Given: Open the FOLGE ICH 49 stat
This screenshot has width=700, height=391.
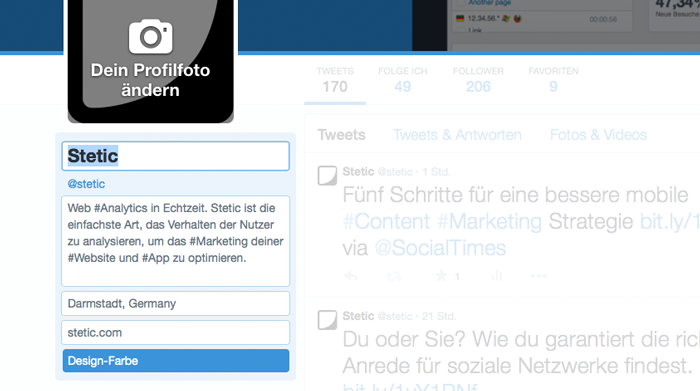Looking at the screenshot, I should pos(403,81).
